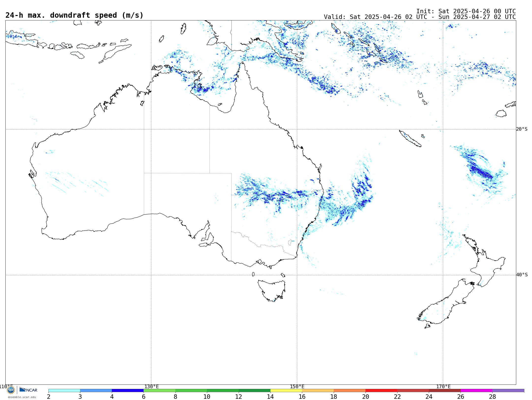Pick the magenta 26–28 m/s swatch

click(x=477, y=391)
